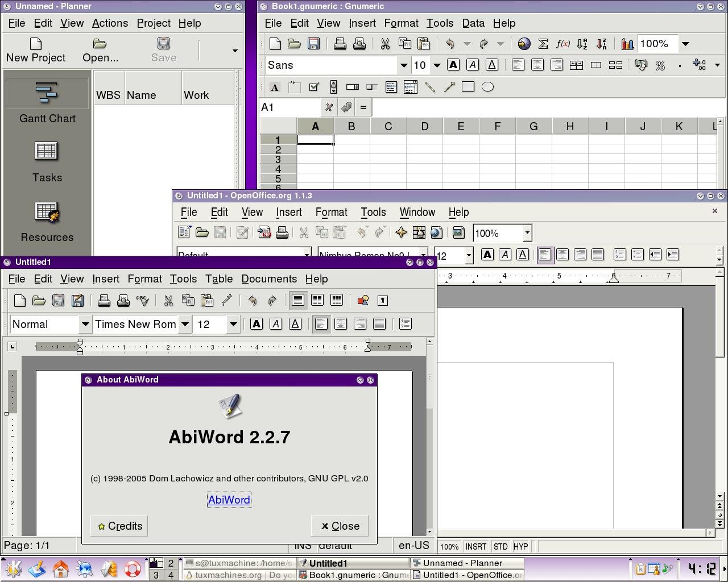This screenshot has width=728, height=582.
Task: Open OpenOffice zoom 100% dropdown
Action: [x=527, y=233]
